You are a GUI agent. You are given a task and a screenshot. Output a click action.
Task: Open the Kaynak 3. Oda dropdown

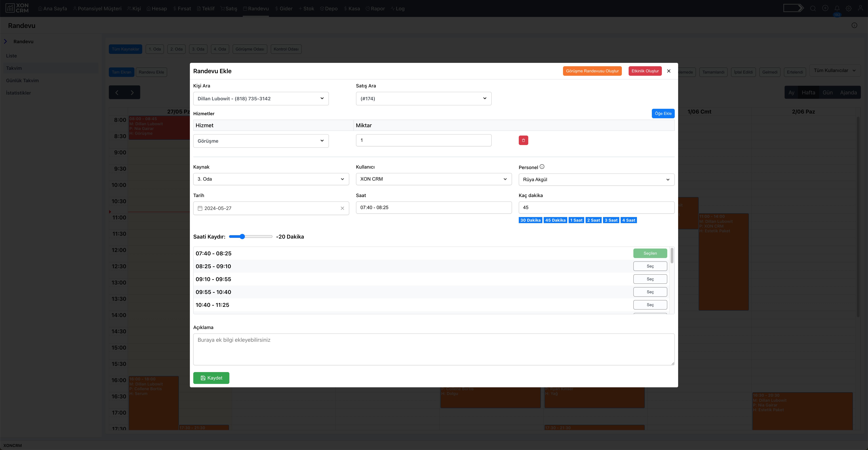[x=271, y=179]
